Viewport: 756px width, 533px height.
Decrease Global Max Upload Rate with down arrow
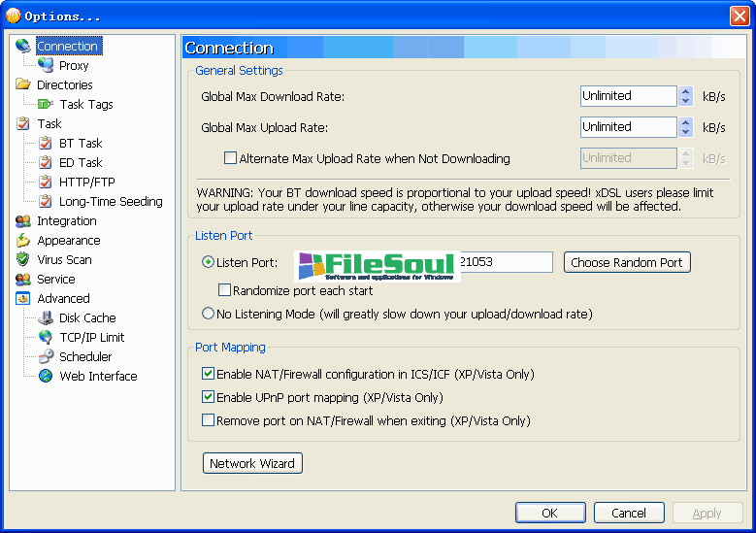(686, 132)
